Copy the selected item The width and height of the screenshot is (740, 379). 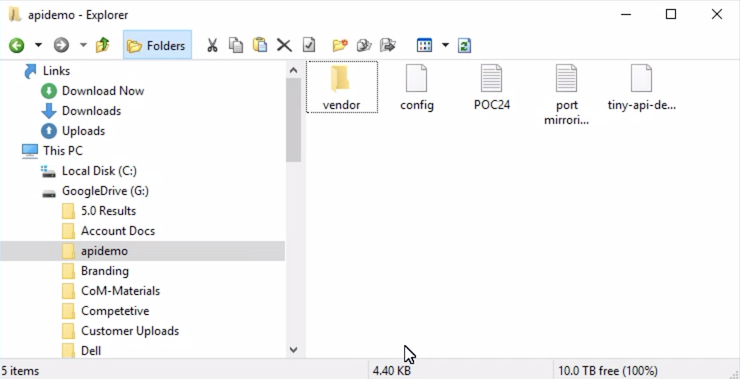point(236,45)
